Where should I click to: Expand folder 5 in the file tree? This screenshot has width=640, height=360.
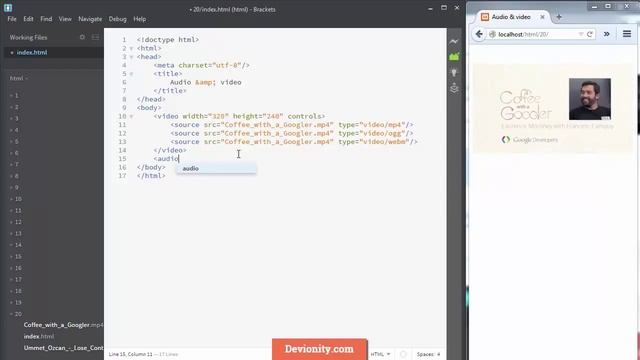(x=15, y=142)
